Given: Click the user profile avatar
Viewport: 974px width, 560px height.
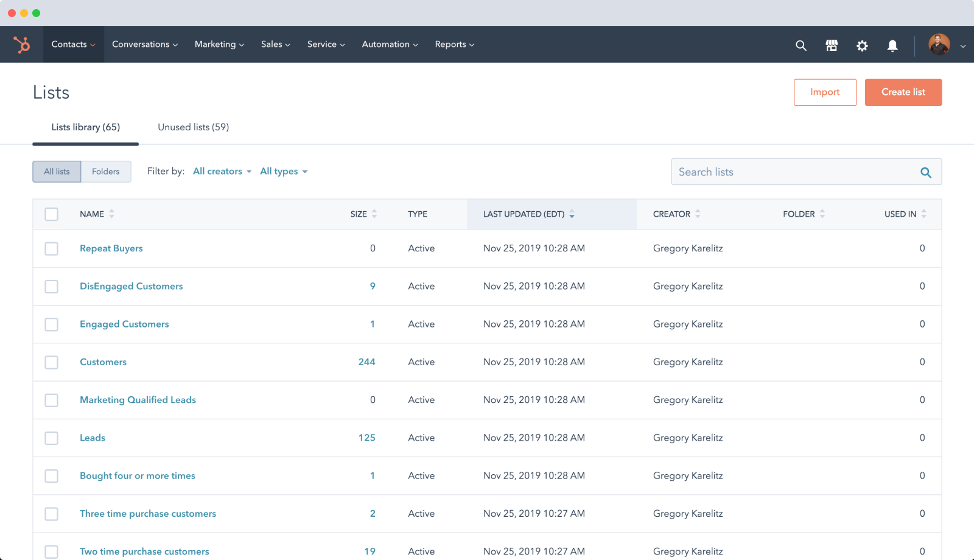Looking at the screenshot, I should click(x=939, y=44).
